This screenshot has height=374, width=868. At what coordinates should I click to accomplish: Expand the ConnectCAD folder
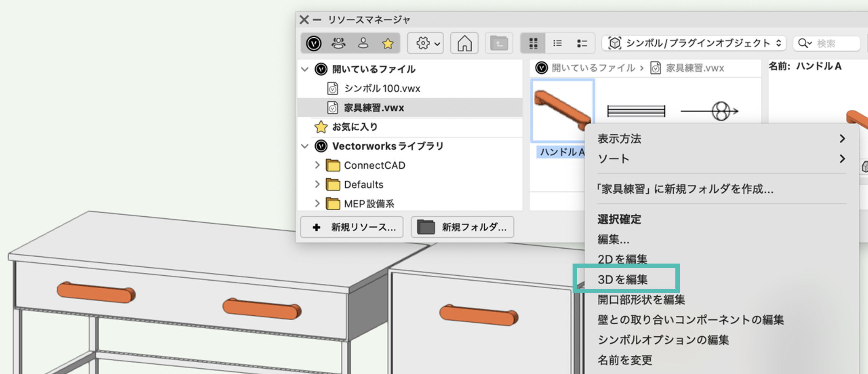pos(317,165)
